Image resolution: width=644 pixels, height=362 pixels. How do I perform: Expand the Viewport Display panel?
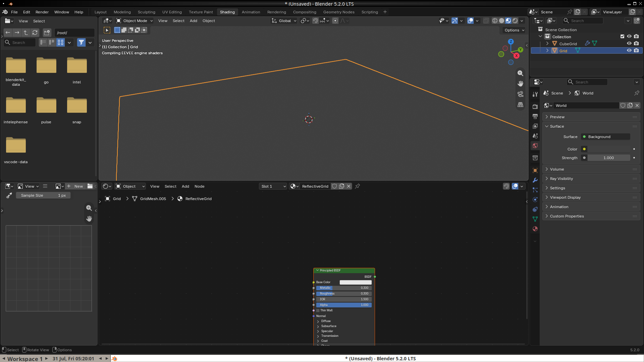point(591,197)
